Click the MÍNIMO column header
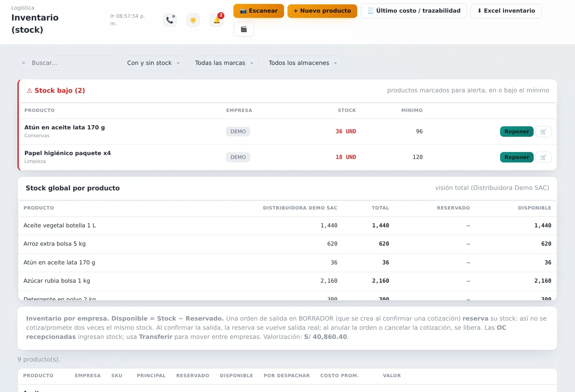575x392 pixels. (412, 111)
